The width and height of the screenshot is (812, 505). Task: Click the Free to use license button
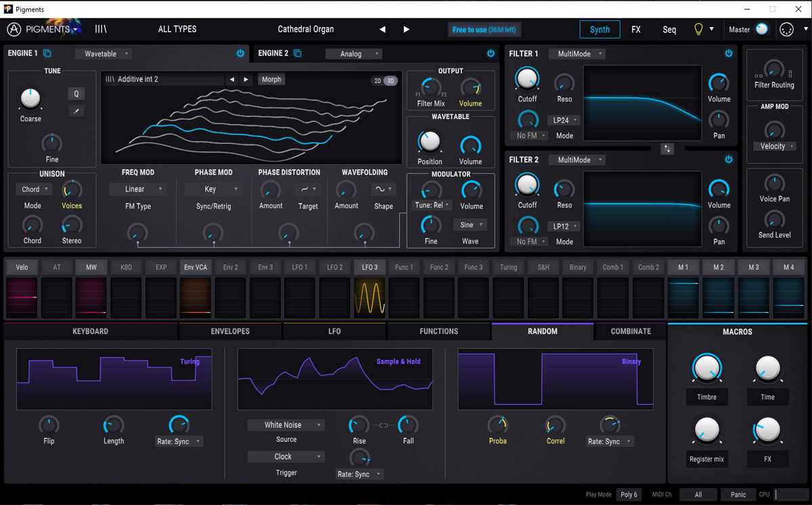(484, 30)
